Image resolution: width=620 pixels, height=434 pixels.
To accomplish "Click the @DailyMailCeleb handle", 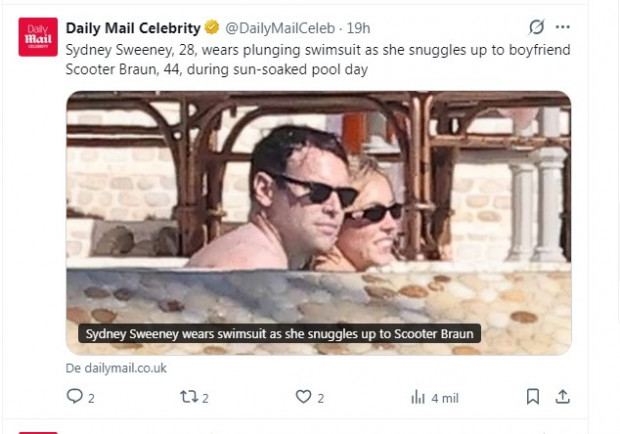I will (280, 28).
